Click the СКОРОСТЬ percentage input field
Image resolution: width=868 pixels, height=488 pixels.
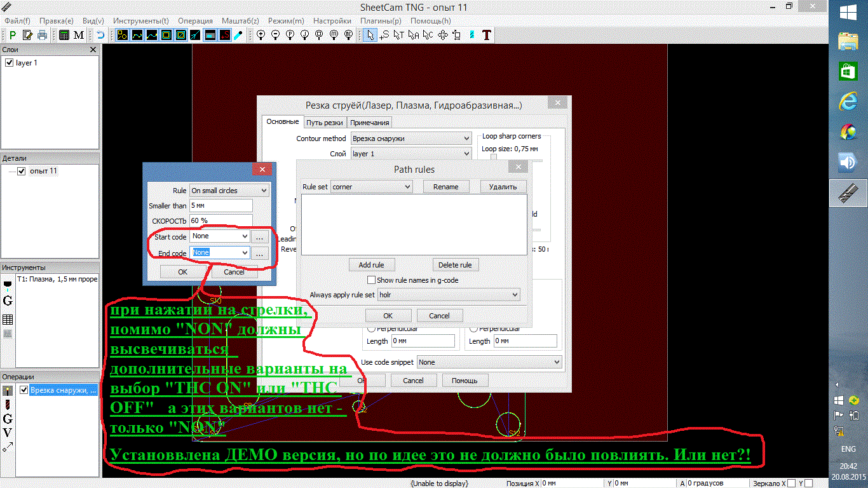(221, 220)
